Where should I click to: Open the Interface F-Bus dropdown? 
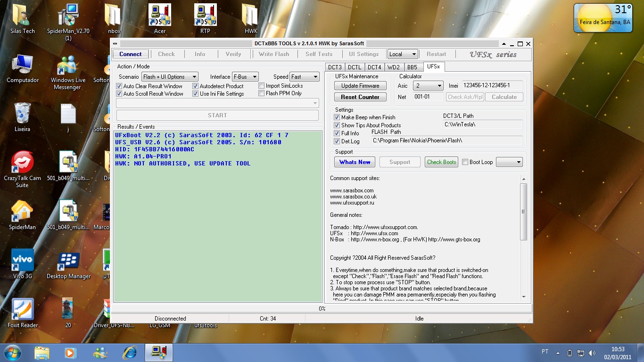click(246, 77)
